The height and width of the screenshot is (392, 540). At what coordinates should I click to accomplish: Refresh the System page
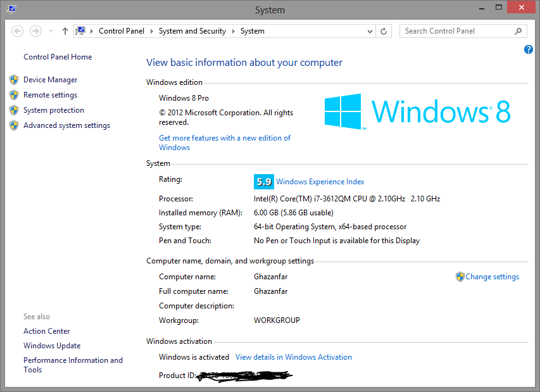[384, 31]
